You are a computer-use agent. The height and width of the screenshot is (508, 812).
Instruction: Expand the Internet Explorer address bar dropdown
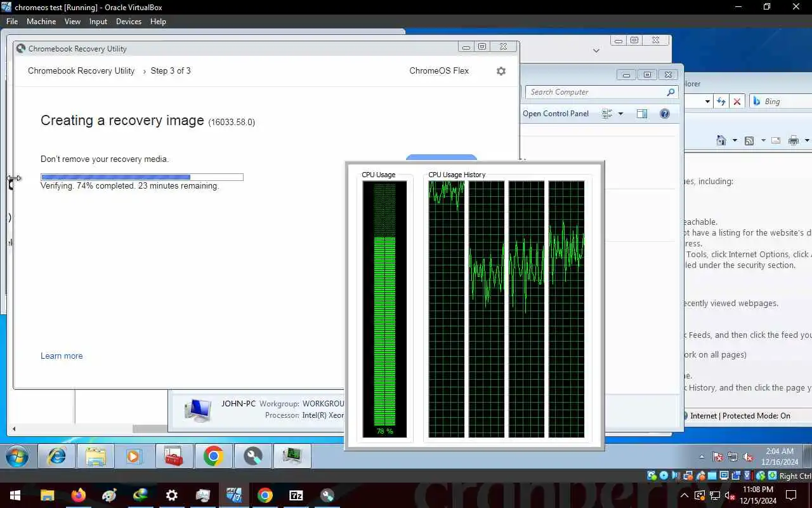(707, 102)
